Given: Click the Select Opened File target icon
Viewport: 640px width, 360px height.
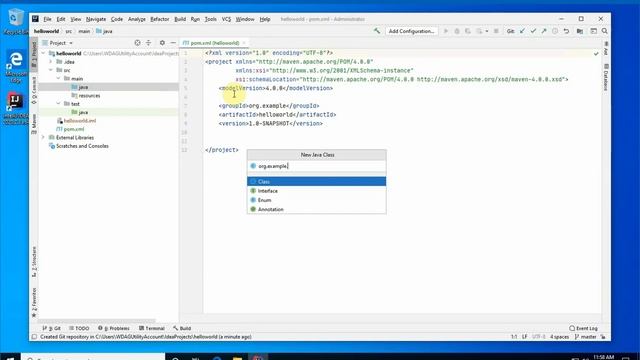Looking at the screenshot, I should 138,43.
